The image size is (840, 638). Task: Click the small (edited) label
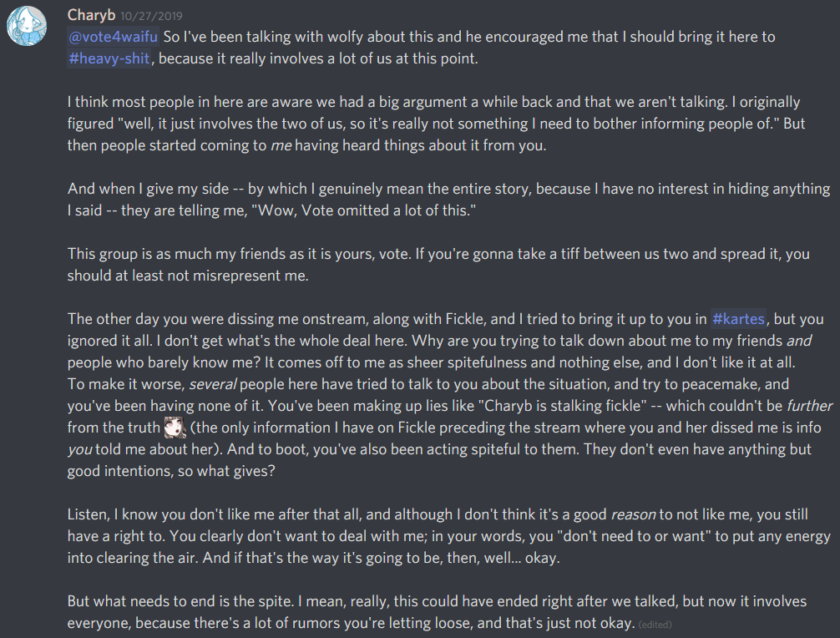(655, 624)
